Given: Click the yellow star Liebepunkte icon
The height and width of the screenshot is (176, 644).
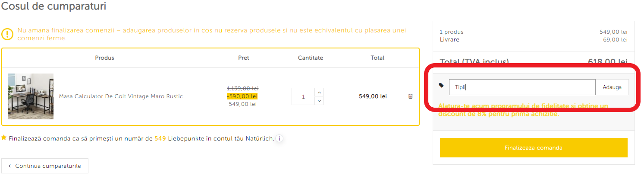Looking at the screenshot, I should click(4, 138).
